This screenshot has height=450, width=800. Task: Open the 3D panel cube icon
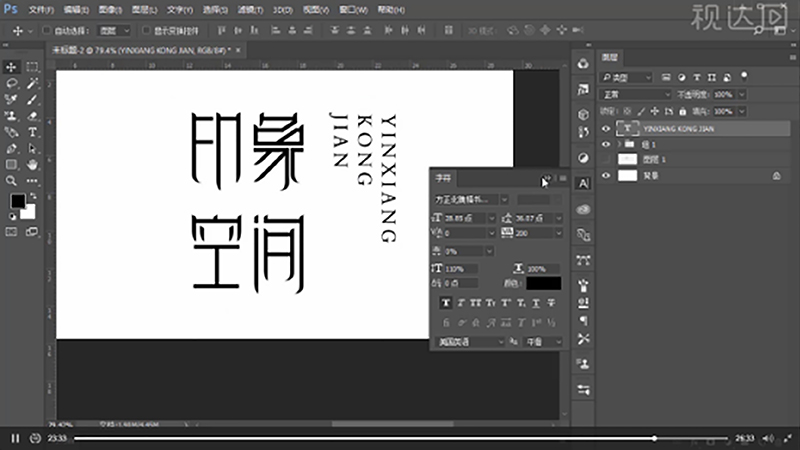coord(583,114)
